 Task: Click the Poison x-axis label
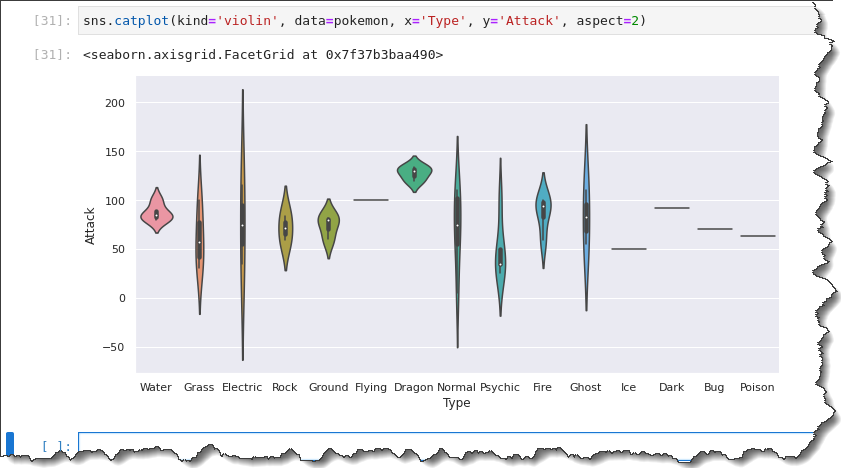757,387
